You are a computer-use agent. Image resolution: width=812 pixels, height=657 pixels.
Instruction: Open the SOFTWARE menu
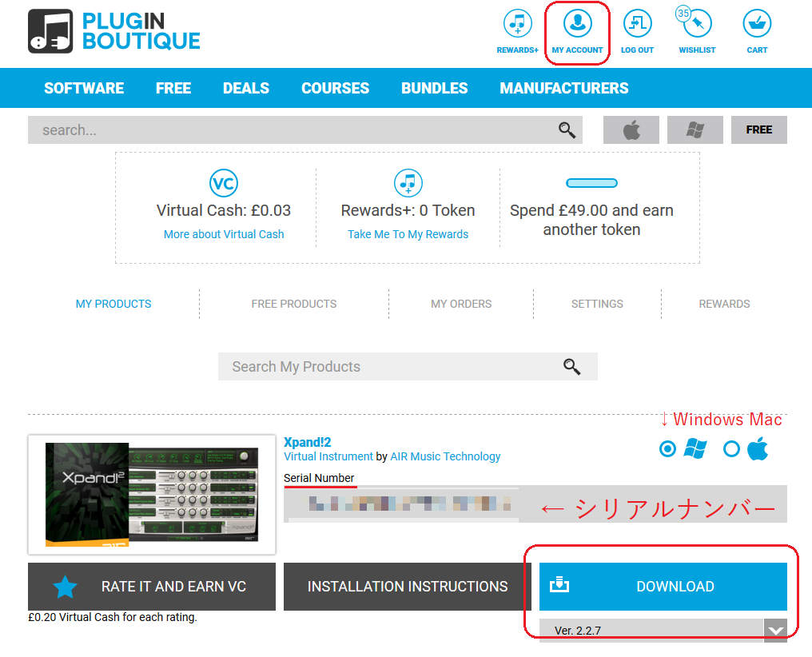tap(84, 88)
